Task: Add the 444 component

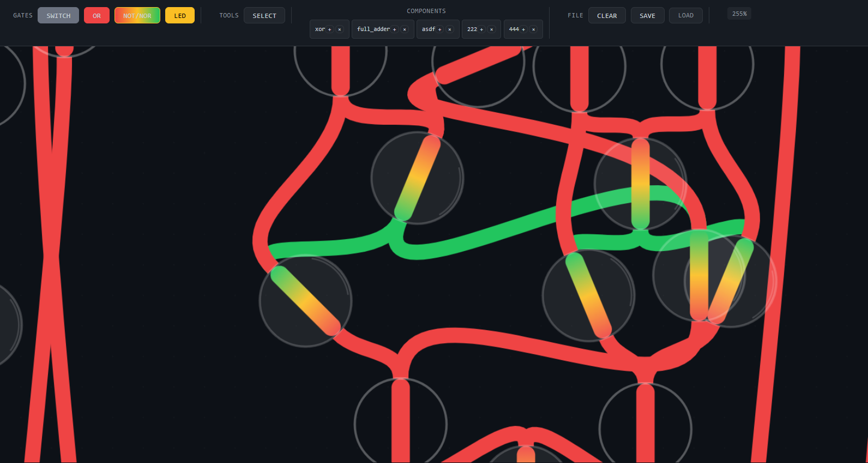Action: 523,29
